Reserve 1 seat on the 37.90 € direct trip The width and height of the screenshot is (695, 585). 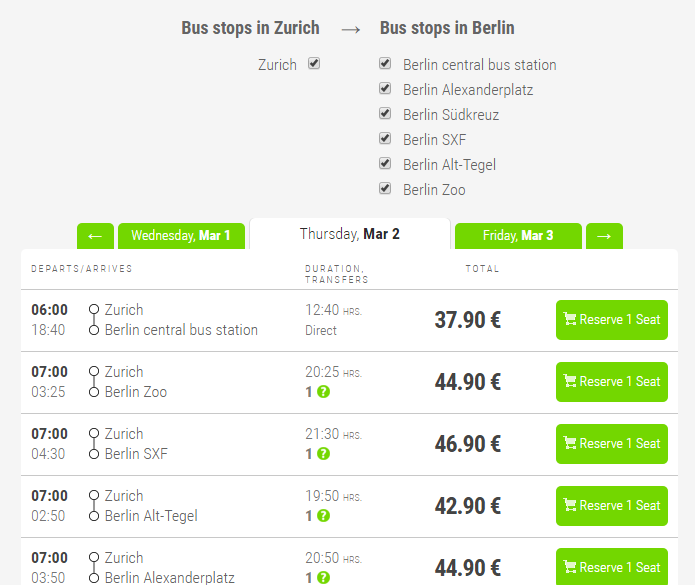click(611, 320)
